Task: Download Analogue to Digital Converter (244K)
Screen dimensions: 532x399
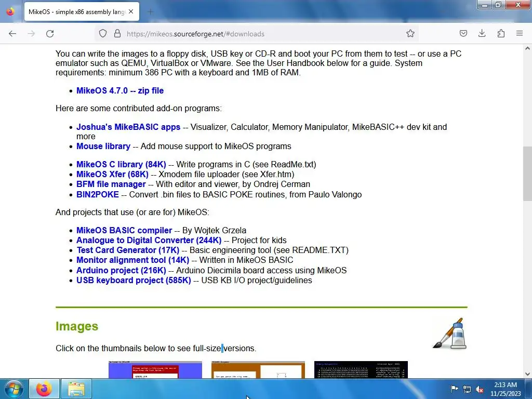Action: (x=149, y=240)
